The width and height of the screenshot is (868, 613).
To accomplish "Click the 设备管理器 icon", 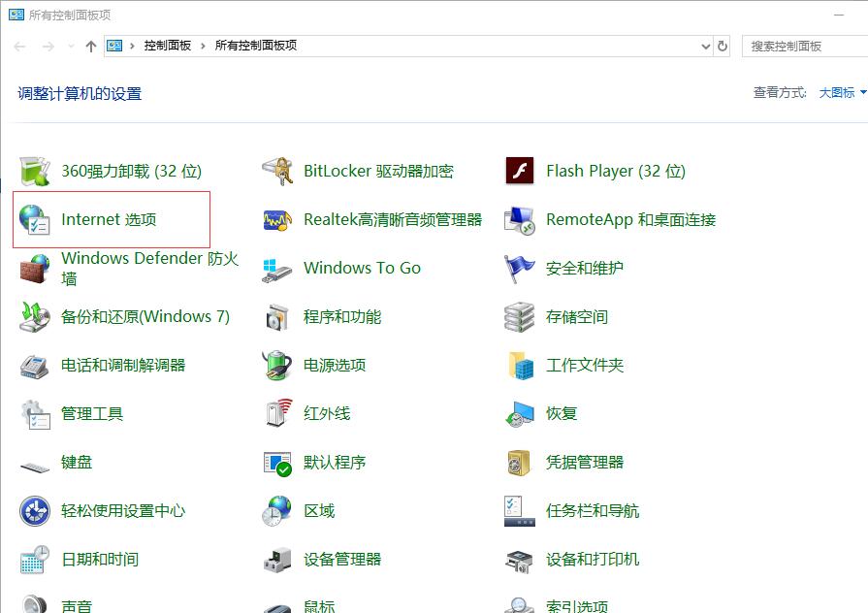I will 277,560.
